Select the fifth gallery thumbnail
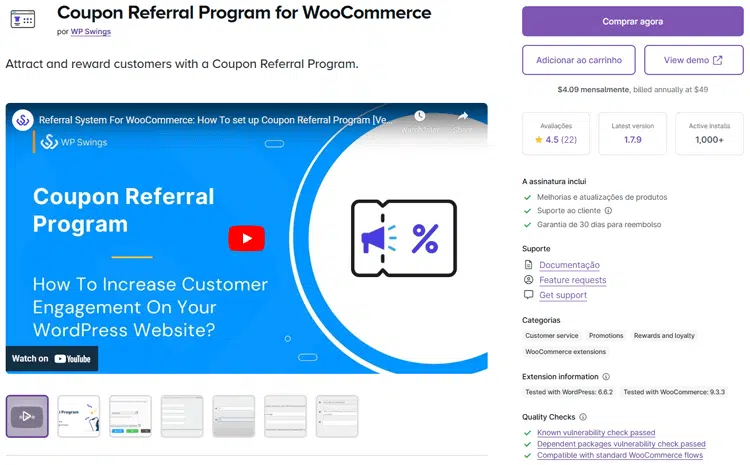The image size is (750, 465). coord(234,416)
